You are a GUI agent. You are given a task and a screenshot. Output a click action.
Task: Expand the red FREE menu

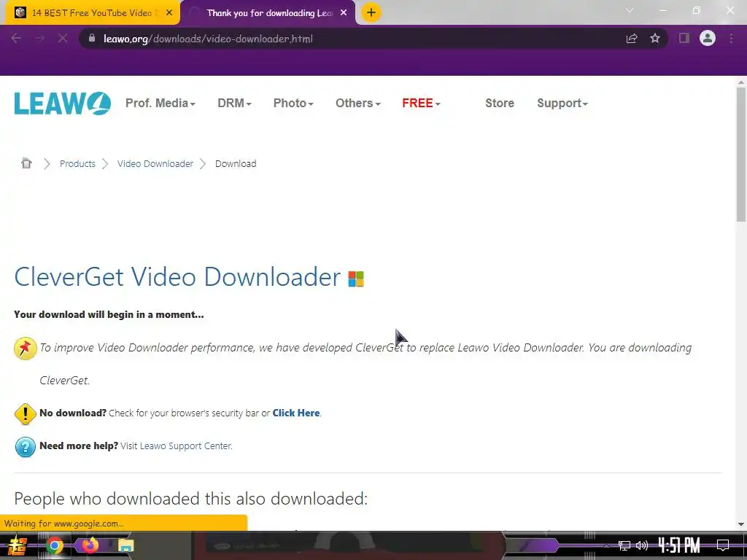421,104
